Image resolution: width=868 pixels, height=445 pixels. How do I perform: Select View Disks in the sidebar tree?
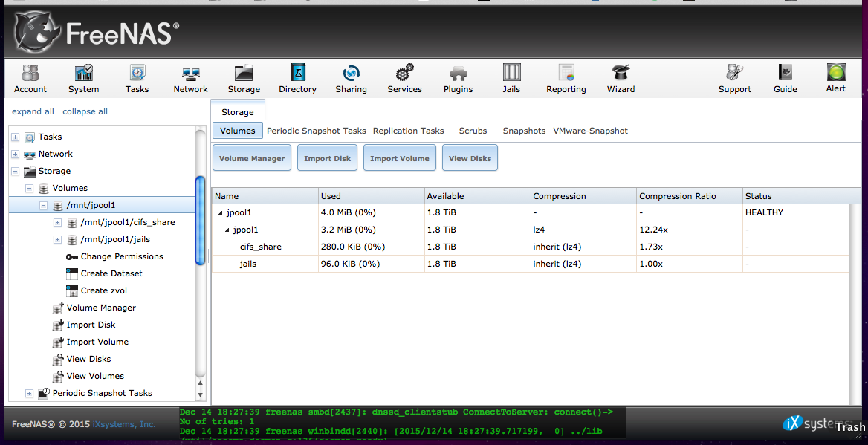point(88,360)
